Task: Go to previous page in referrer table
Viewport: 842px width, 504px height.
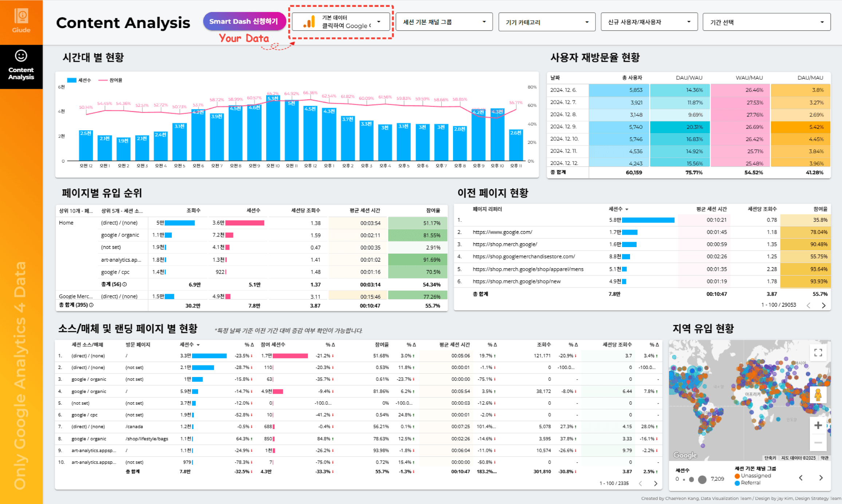Action: [x=808, y=305]
